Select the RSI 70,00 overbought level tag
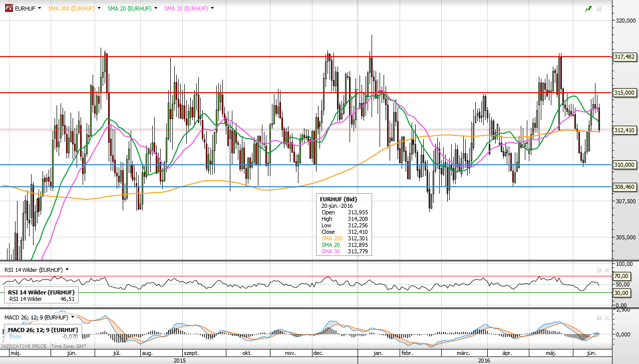The image size is (639, 364). tap(621, 276)
